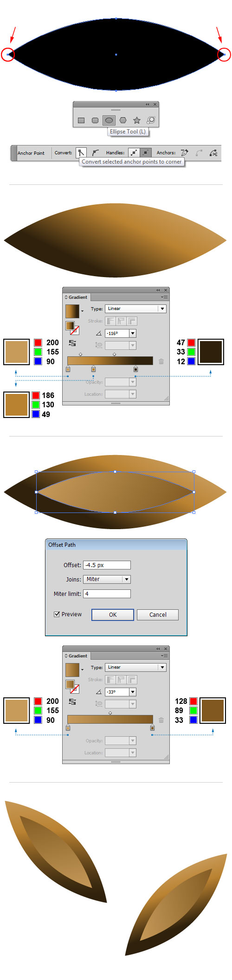Click aspect ratio icon in -33° Gradient panel
232x980 pixels.
99,703
